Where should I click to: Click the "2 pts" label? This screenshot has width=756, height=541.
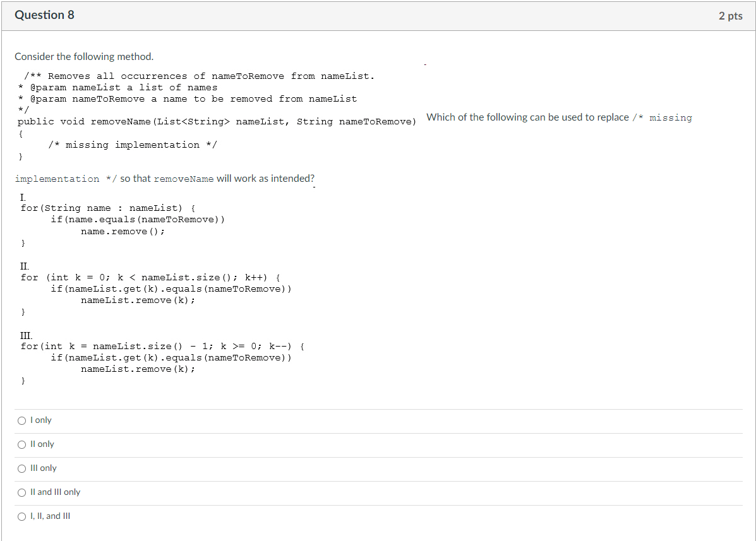click(x=730, y=16)
